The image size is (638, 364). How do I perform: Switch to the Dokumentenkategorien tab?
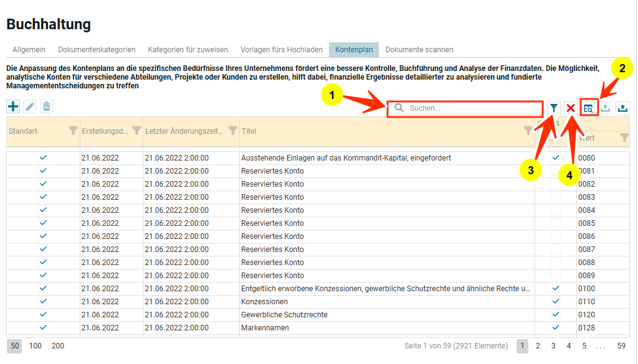click(x=97, y=50)
